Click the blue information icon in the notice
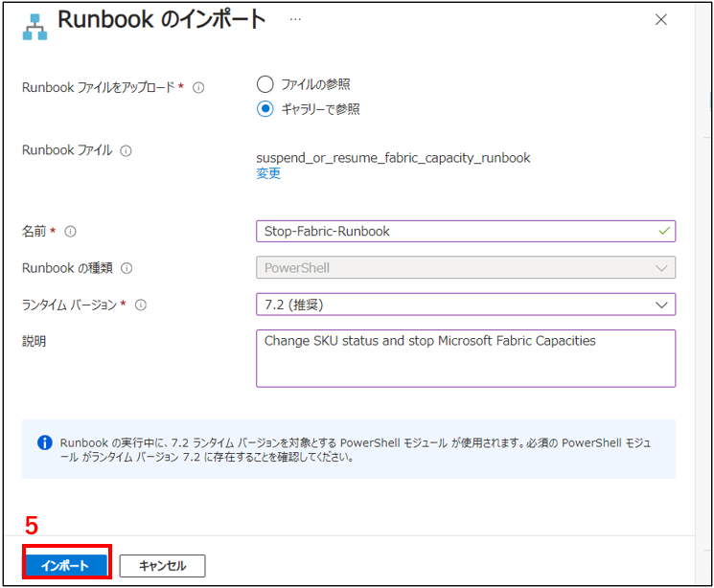This screenshot has height=588, width=714. 45,442
